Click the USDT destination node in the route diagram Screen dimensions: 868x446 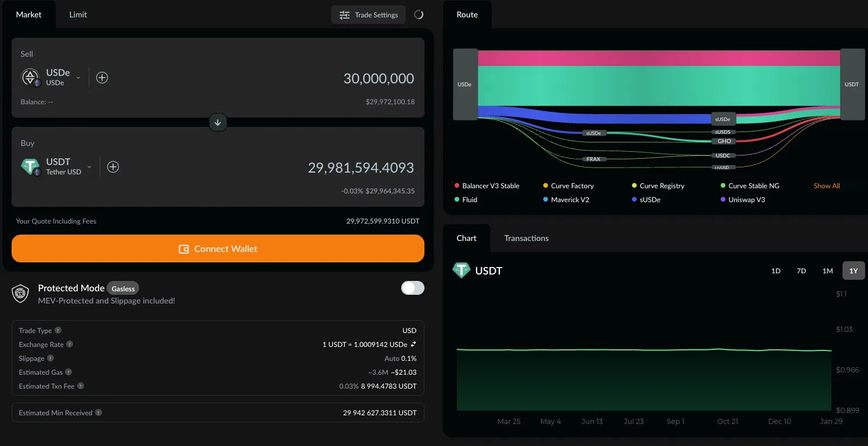pyautogui.click(x=852, y=85)
